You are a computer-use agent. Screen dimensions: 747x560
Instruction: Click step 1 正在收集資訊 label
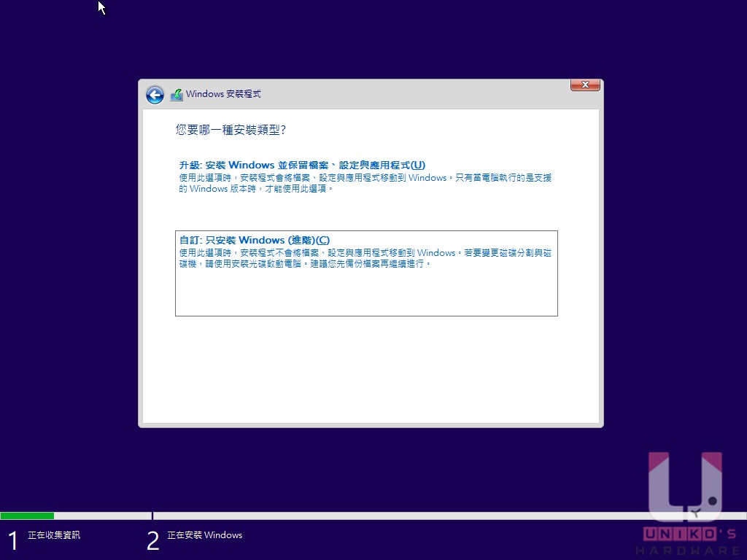(54, 535)
